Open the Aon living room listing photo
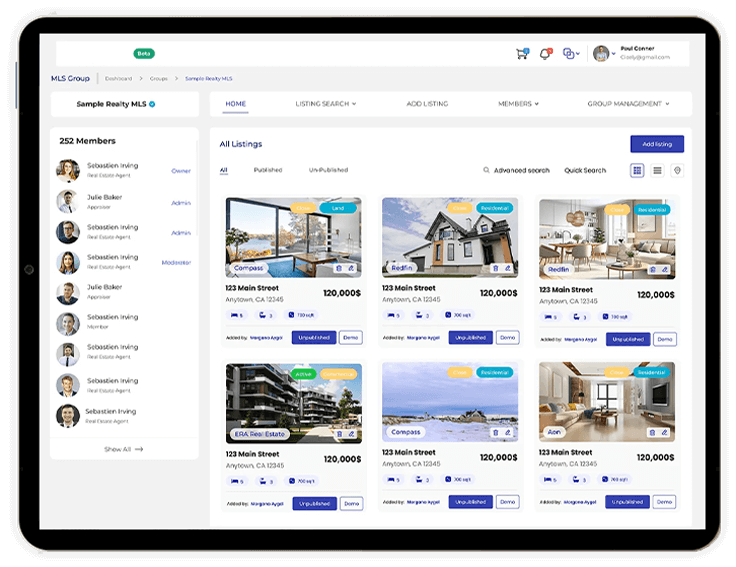Viewport: 736px width, 567px height. (607, 402)
